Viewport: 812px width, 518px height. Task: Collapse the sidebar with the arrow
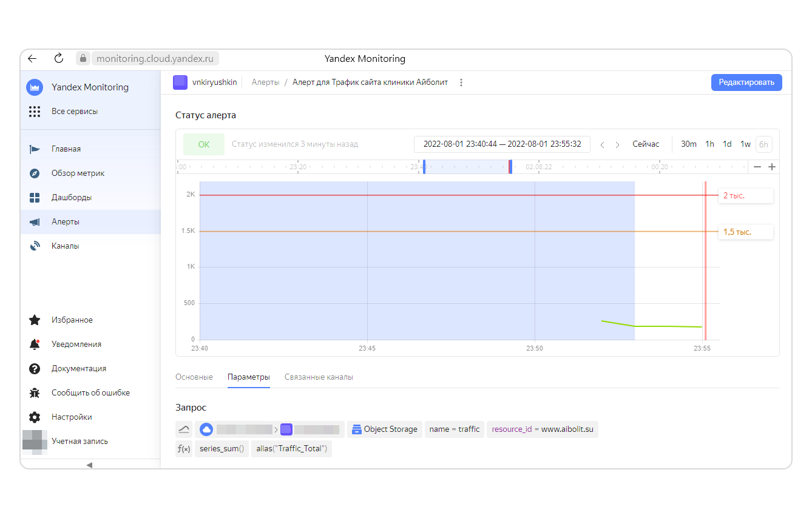(90, 465)
